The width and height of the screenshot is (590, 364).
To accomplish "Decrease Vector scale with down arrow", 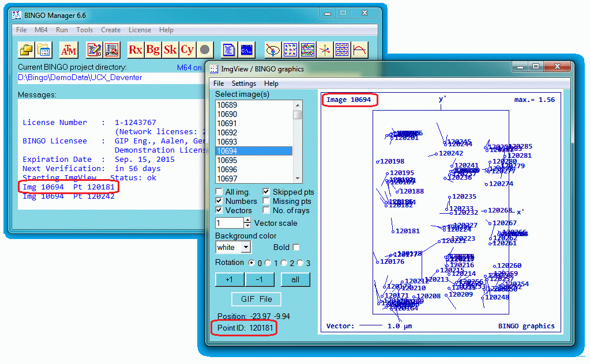I will [x=247, y=226].
